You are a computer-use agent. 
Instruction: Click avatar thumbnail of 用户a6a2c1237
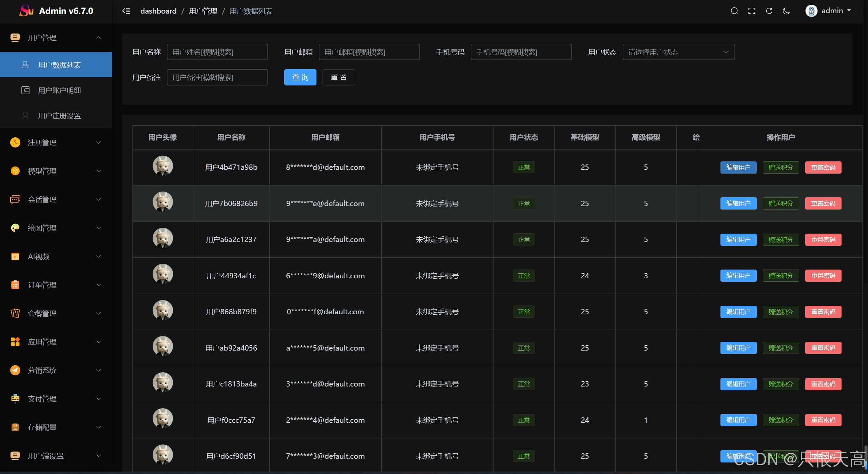(x=162, y=238)
